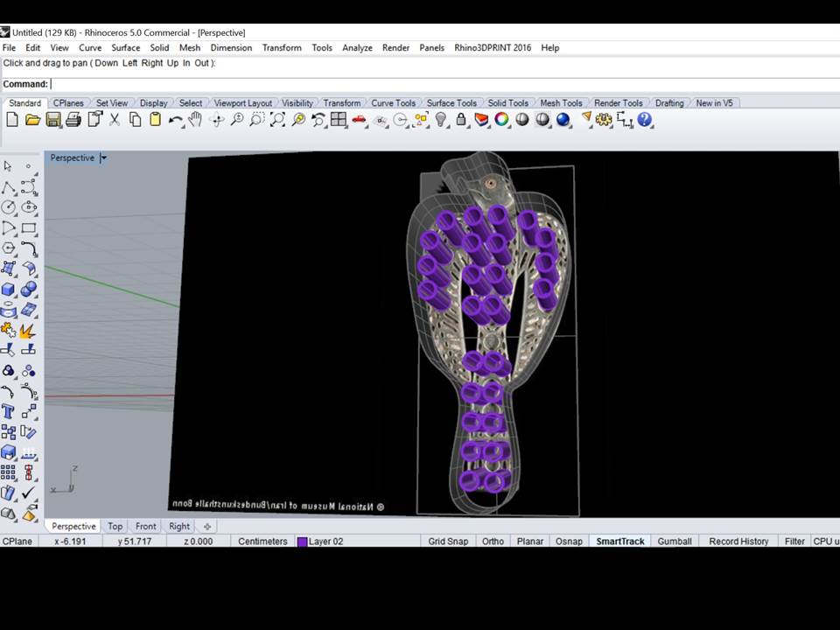Enable Osnap in status bar
This screenshot has width=840, height=630.
(569, 542)
